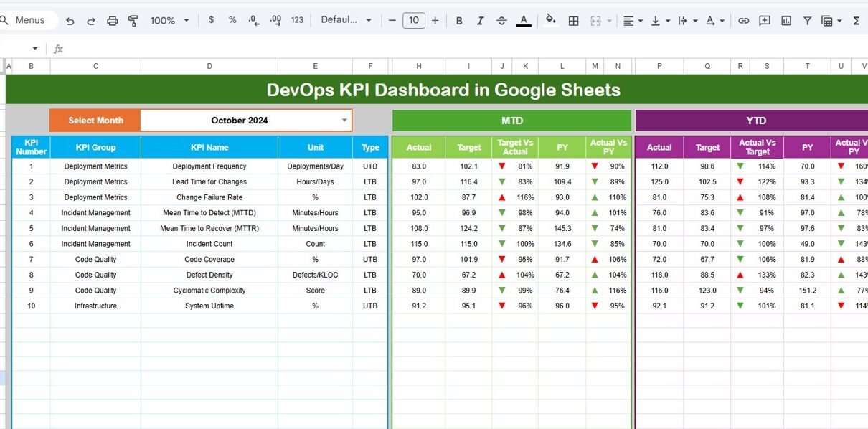Open the borders tool
Viewport: 868px width, 429px height.
tap(573, 21)
